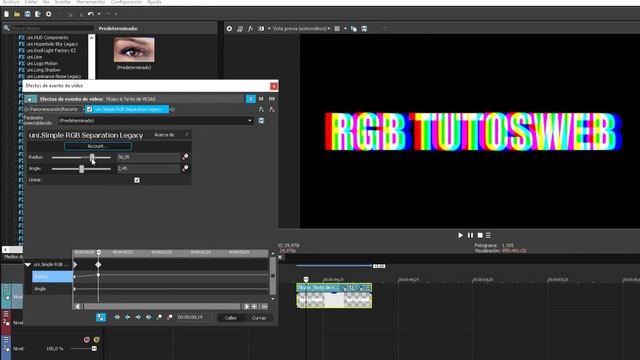Open video output FX in the preview toolbar
The image size is (640, 360).
250,29
